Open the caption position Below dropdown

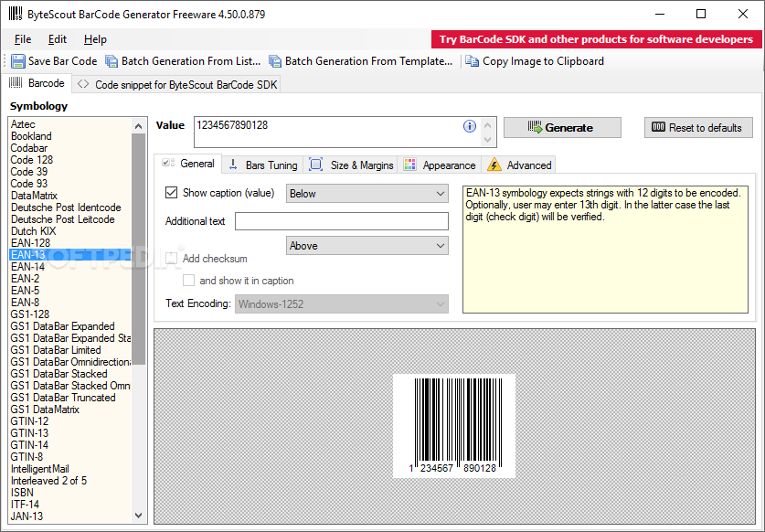coord(367,193)
